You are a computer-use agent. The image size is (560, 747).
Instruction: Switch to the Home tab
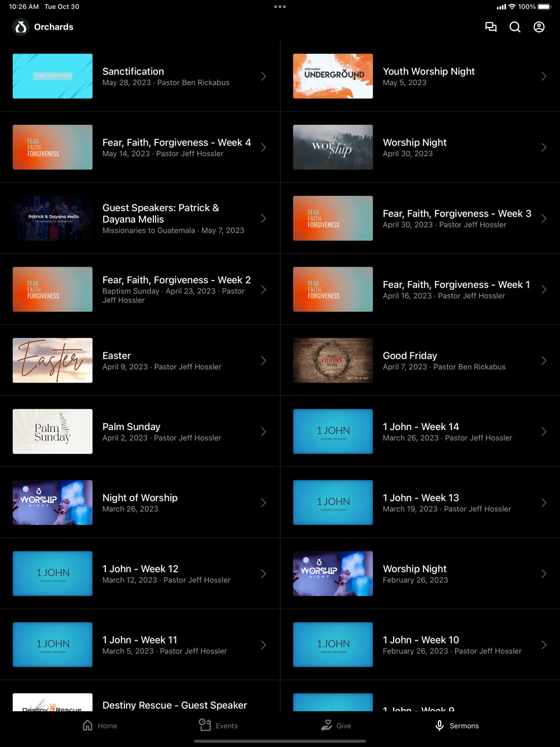(100, 725)
